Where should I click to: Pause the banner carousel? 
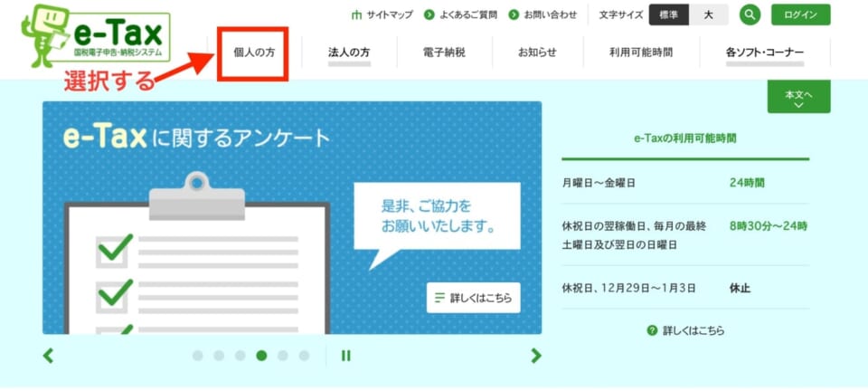pos(346,356)
